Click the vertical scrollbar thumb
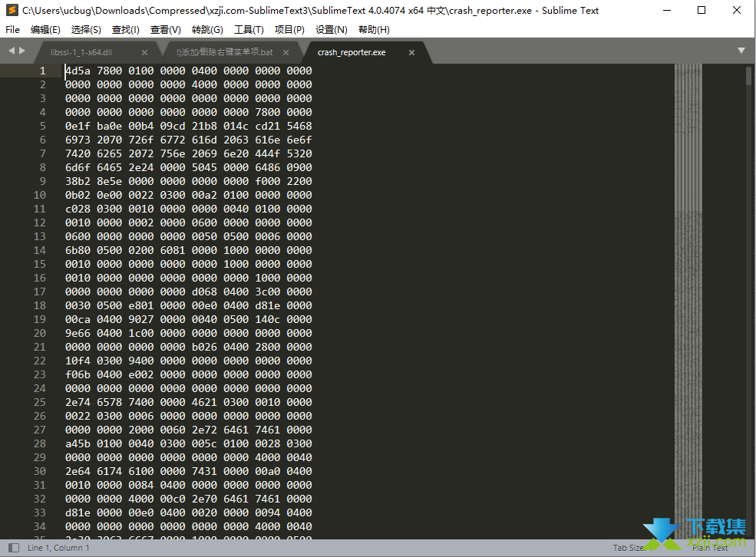Viewport: 756px width, 557px height. [x=748, y=76]
